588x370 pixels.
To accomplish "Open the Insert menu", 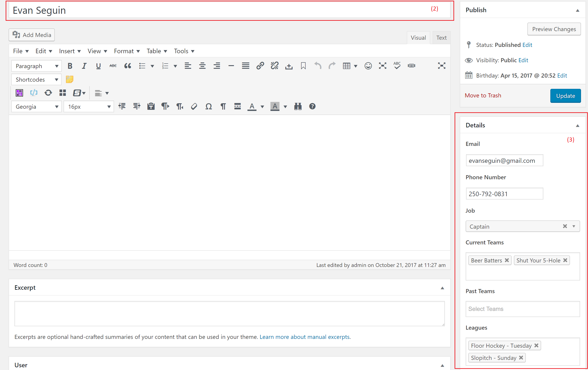I will [x=70, y=51].
